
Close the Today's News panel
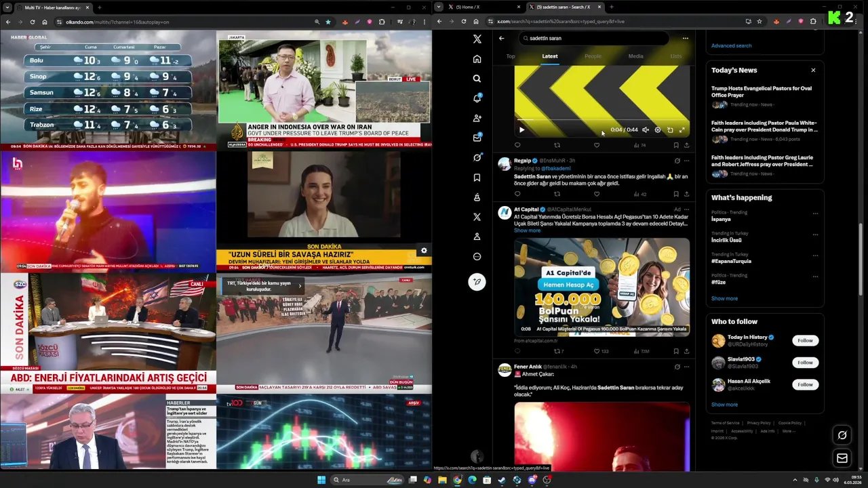point(813,70)
